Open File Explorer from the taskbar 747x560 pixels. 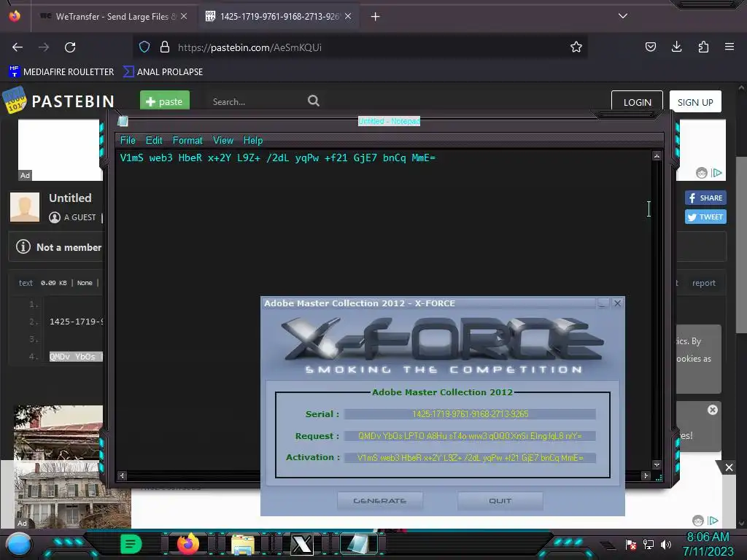(242, 544)
